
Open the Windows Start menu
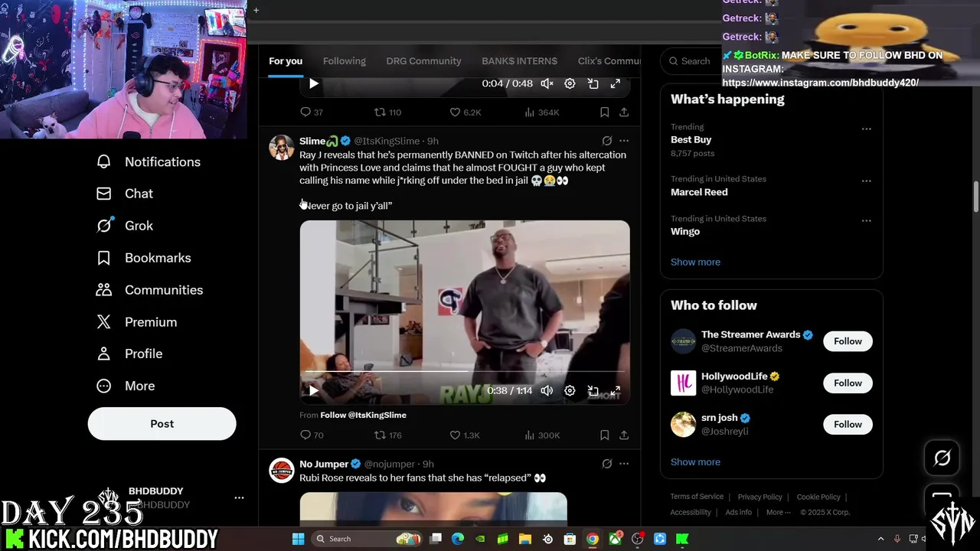click(x=299, y=539)
